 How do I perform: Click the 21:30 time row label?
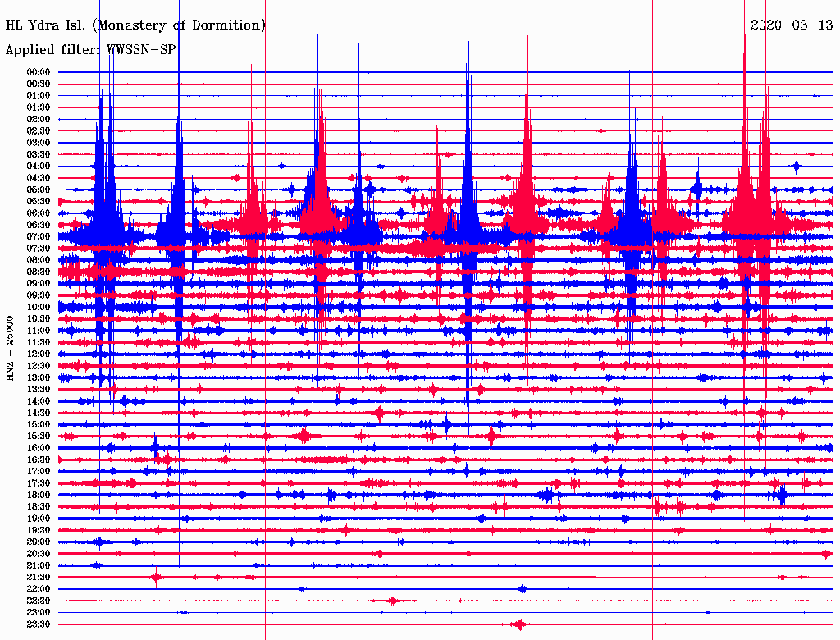pyautogui.click(x=39, y=578)
